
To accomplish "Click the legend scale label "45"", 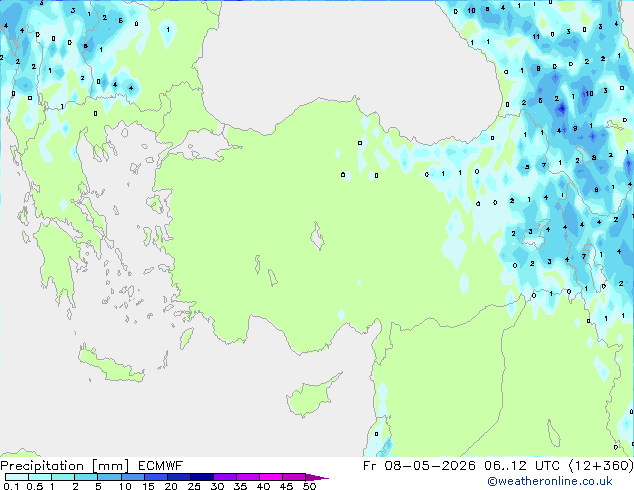I will tap(286, 486).
